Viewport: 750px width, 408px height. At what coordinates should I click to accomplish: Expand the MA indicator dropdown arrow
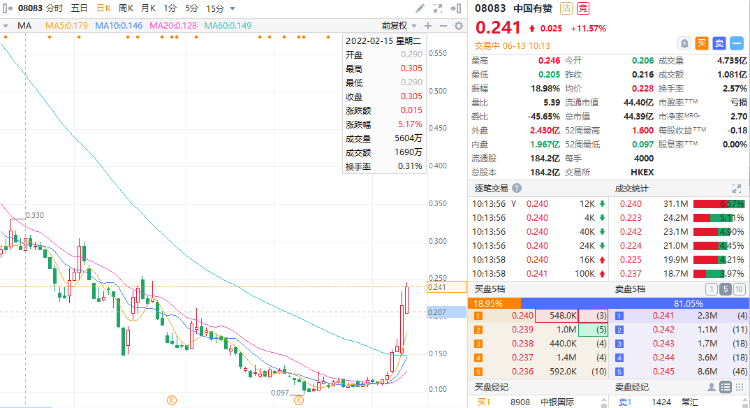coord(6,26)
